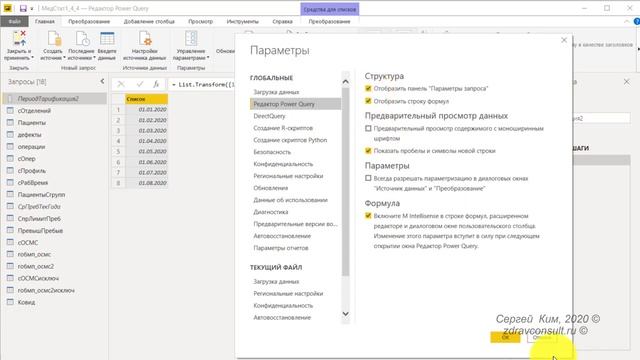640x360 pixels.
Task: Open the Recent Sources dropdown arrow
Action: pyautogui.click(x=94, y=58)
